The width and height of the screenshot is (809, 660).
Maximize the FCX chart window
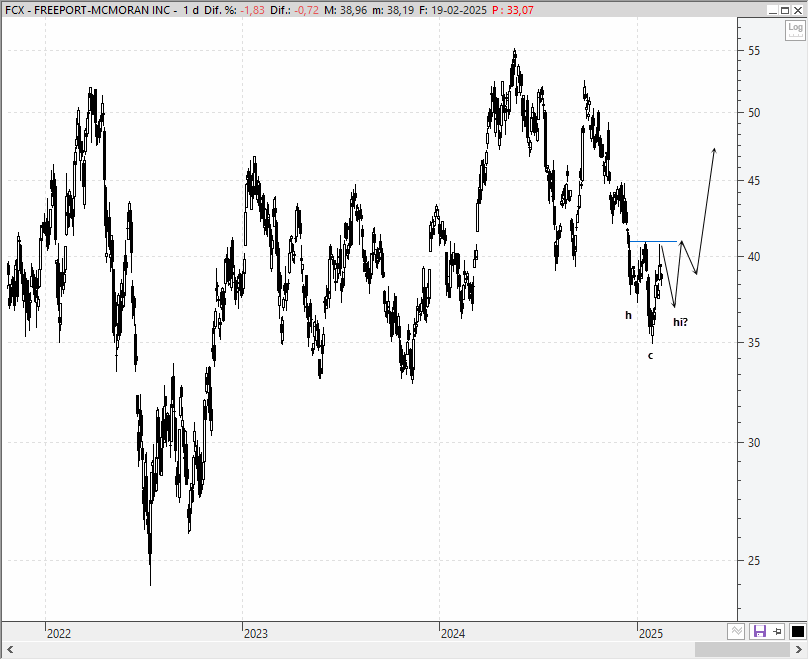click(785, 10)
